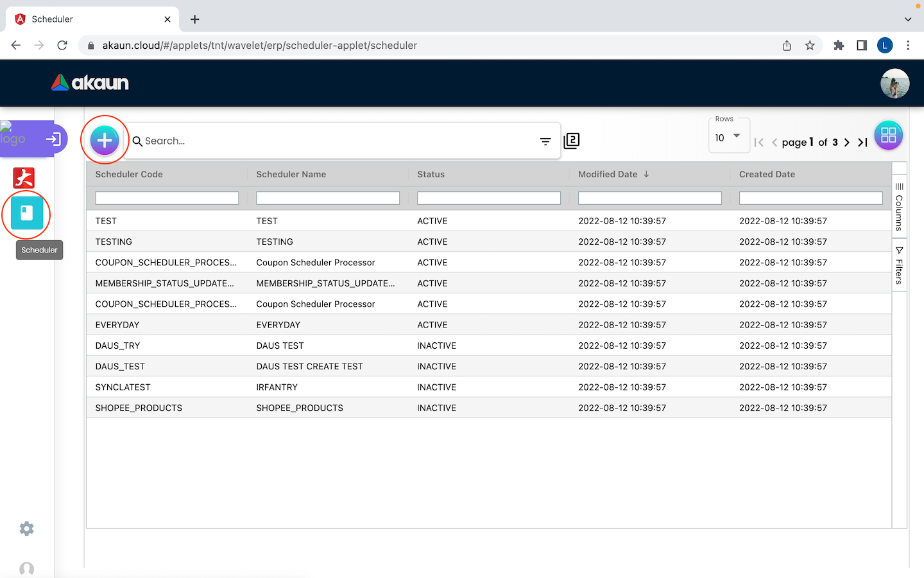924x578 pixels.
Task: Select the DAUS_TRY scheduler row
Action: (x=117, y=346)
